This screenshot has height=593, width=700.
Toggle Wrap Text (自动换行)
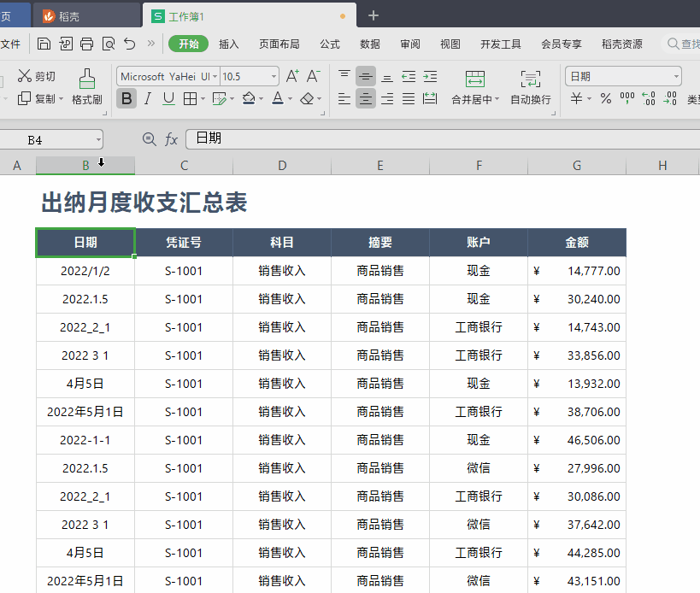pyautogui.click(x=530, y=79)
